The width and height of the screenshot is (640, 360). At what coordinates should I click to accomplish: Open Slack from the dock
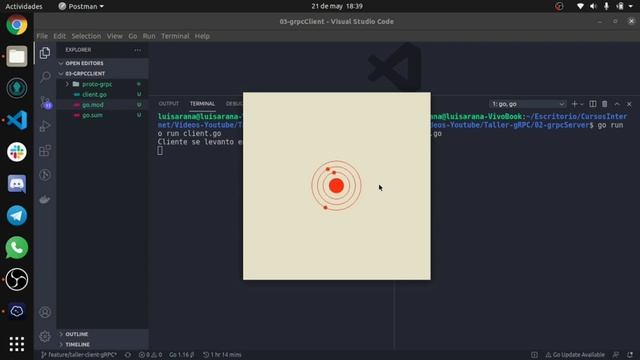[17, 152]
